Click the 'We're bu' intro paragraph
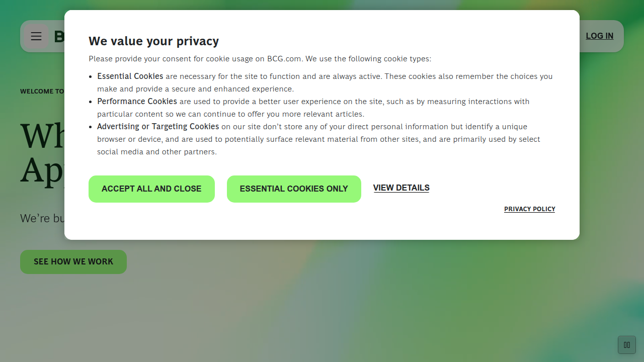The width and height of the screenshot is (644, 362). point(42,218)
